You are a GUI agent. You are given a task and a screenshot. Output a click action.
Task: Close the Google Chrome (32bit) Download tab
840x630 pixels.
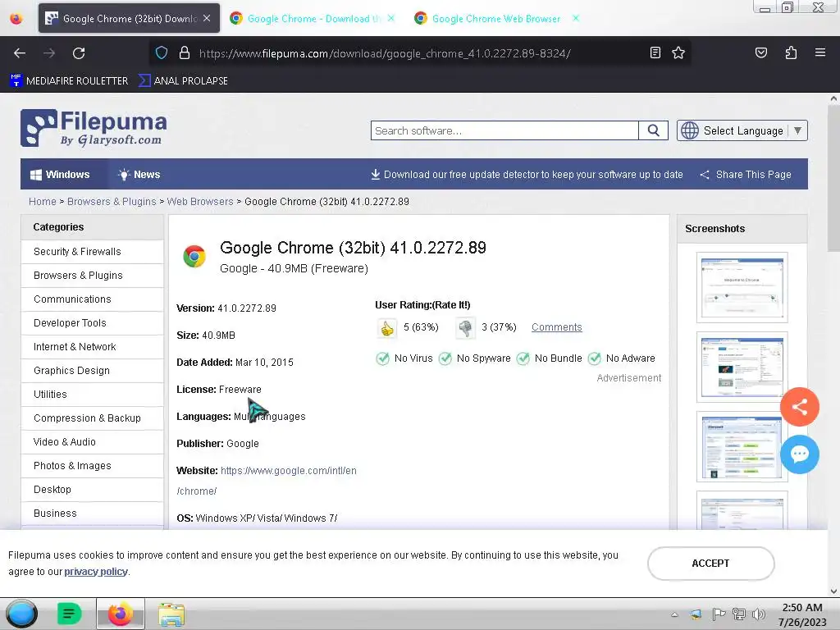(x=207, y=18)
